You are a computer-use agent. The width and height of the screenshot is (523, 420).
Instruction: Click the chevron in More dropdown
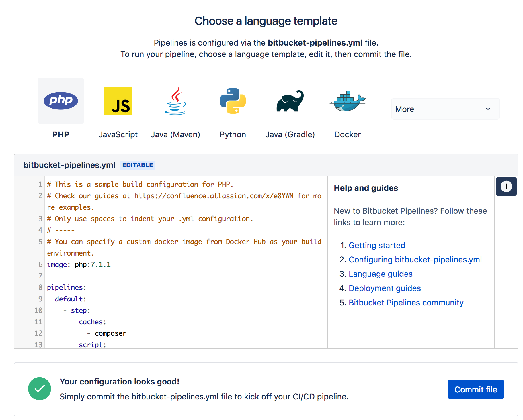pyautogui.click(x=488, y=109)
